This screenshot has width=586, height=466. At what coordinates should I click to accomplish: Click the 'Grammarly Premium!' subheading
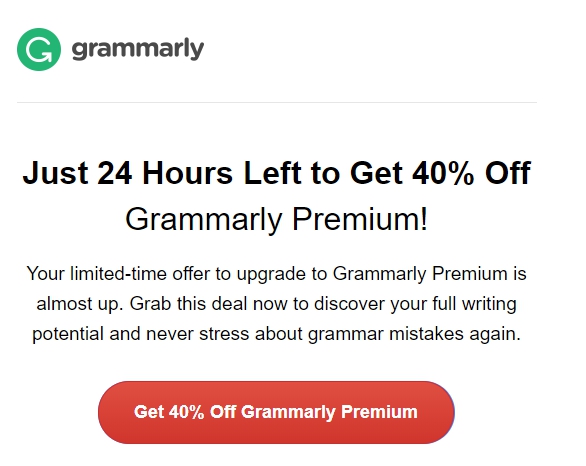(x=276, y=220)
